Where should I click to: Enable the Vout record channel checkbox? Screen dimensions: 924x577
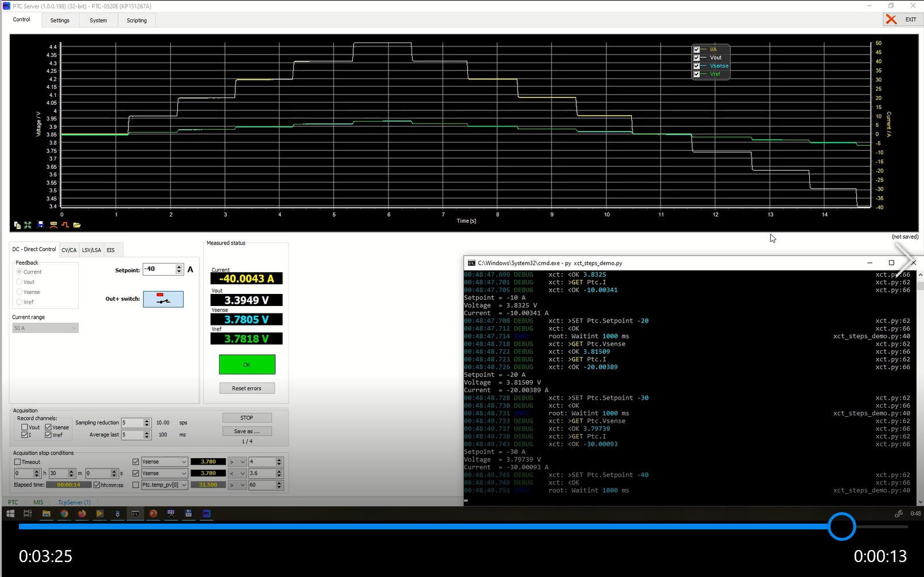click(25, 427)
